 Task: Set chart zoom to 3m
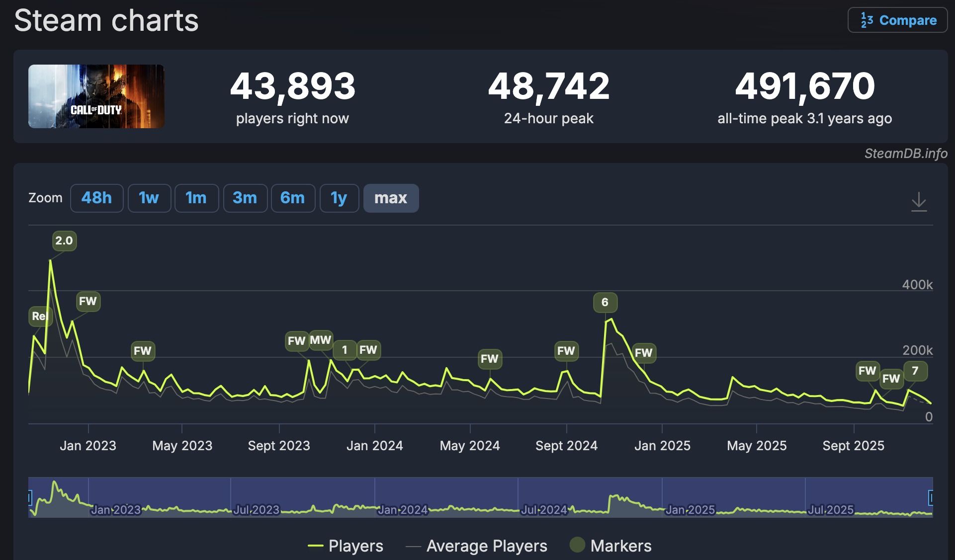click(x=245, y=198)
